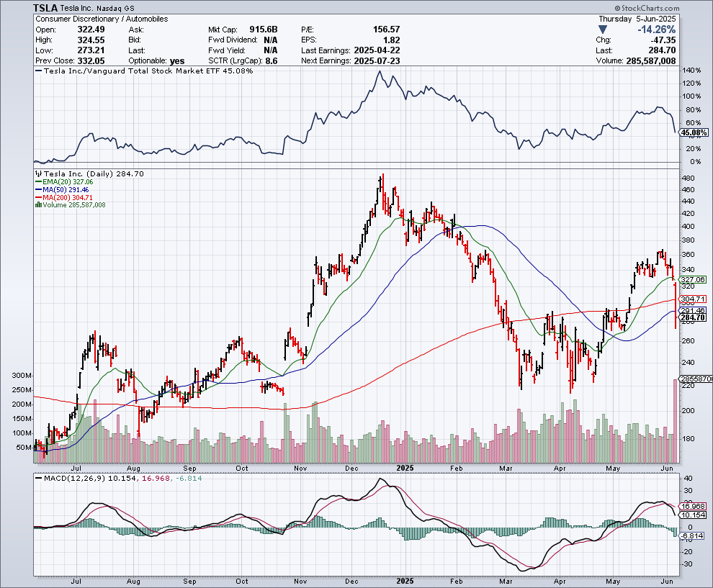Select the Mkt Cap value 915.6B

(264, 30)
